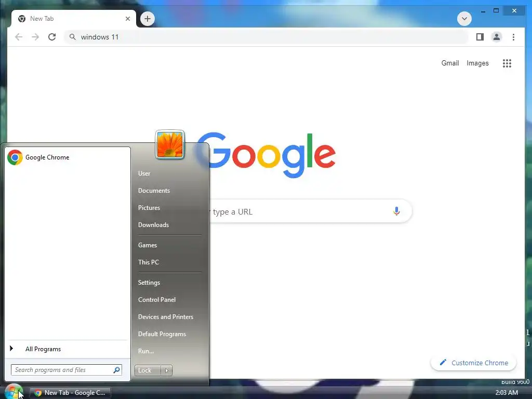532x399 pixels.
Task: Open Downloads from Start menu
Action: pos(153,225)
